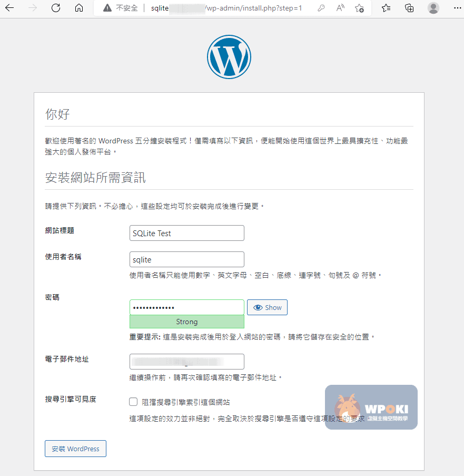464x476 pixels.
Task: Activate the Read Aloud icon
Action: [x=340, y=8]
